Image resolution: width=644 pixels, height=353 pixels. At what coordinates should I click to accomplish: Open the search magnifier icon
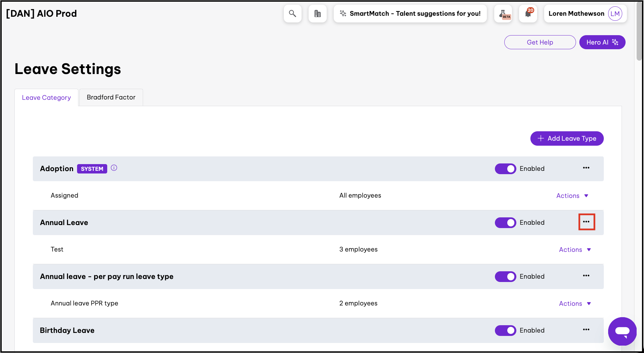click(x=293, y=14)
